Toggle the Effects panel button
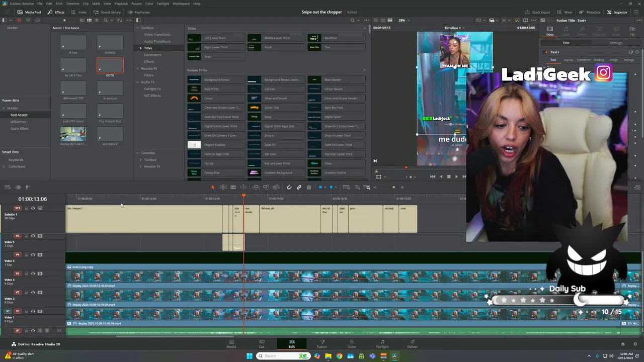Image resolution: width=644 pixels, height=362 pixels. click(x=56, y=12)
